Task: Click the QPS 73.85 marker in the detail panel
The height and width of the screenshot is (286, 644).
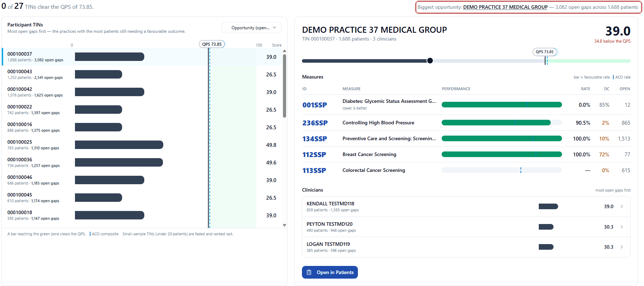Action: point(545,52)
